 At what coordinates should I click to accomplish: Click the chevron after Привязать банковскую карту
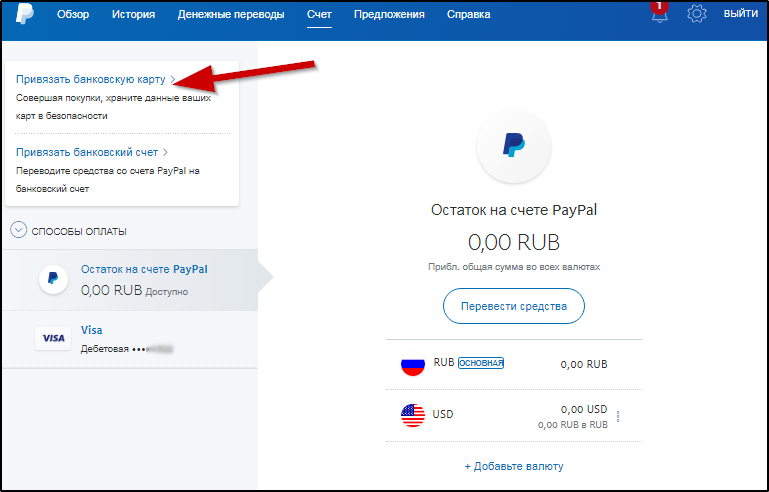tap(173, 79)
